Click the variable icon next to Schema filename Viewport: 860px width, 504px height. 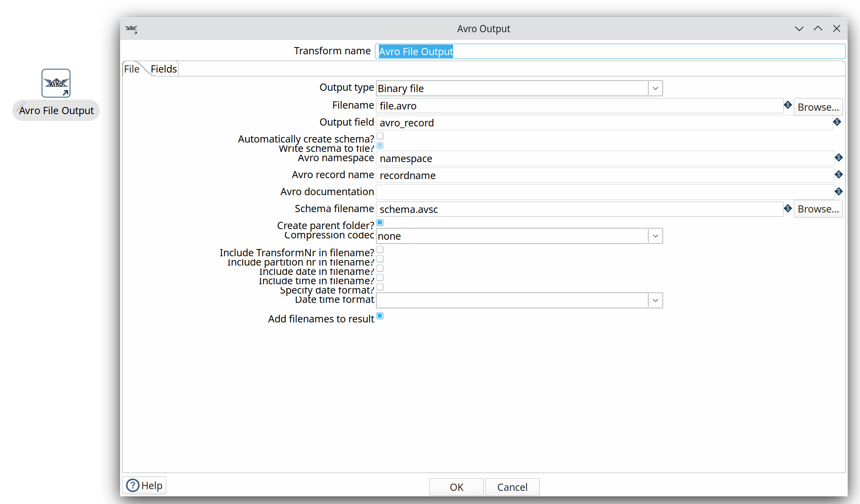pos(788,208)
